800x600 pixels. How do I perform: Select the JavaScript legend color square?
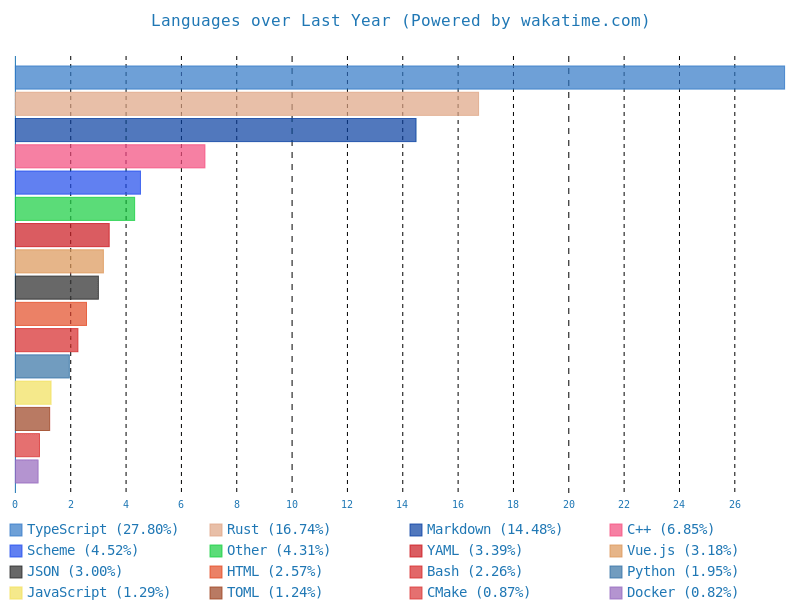click(x=17, y=592)
